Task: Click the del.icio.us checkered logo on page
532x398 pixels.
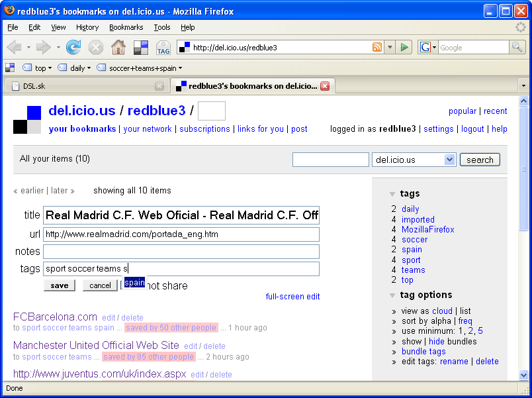Action: 27,120
